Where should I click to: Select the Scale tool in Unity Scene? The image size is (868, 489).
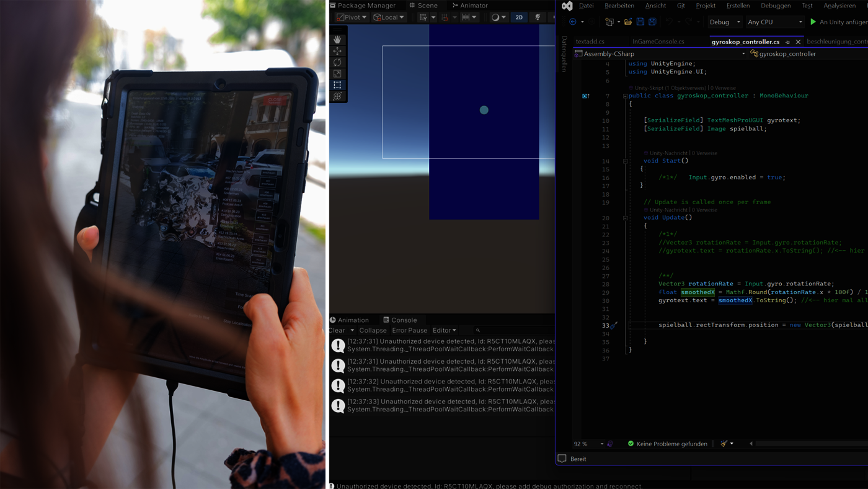[x=337, y=74]
